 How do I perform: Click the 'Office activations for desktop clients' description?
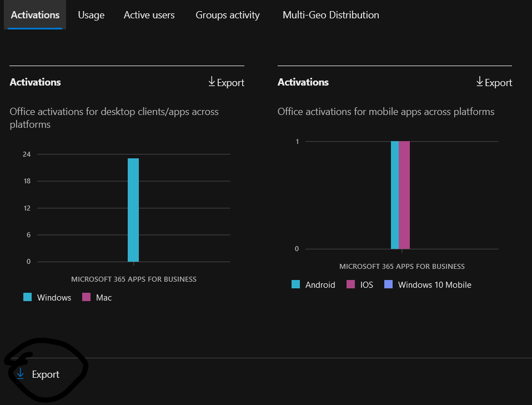coord(114,118)
